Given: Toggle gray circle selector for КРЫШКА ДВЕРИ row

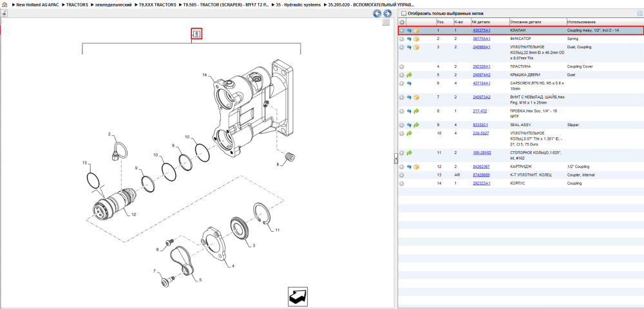Looking at the screenshot, I should point(402,75).
